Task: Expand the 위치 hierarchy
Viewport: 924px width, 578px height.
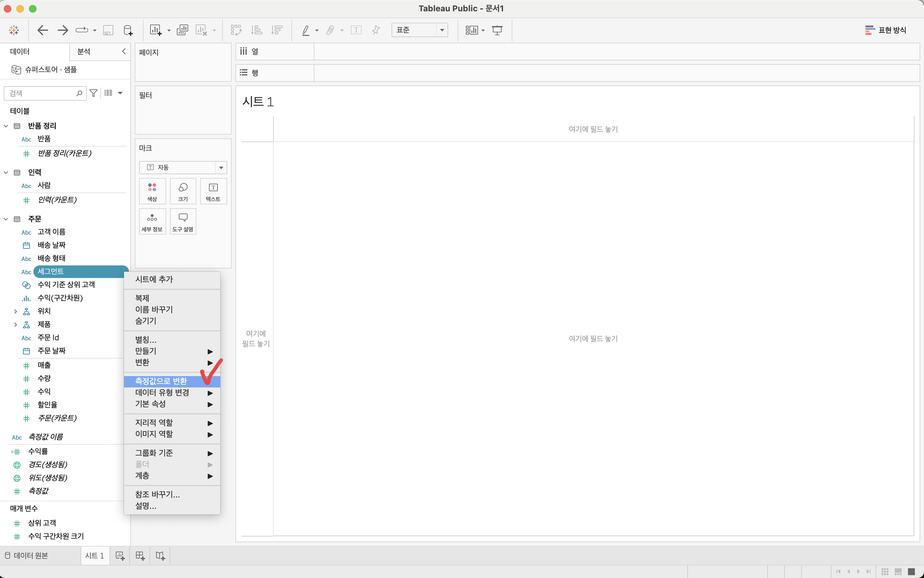Action: [15, 311]
